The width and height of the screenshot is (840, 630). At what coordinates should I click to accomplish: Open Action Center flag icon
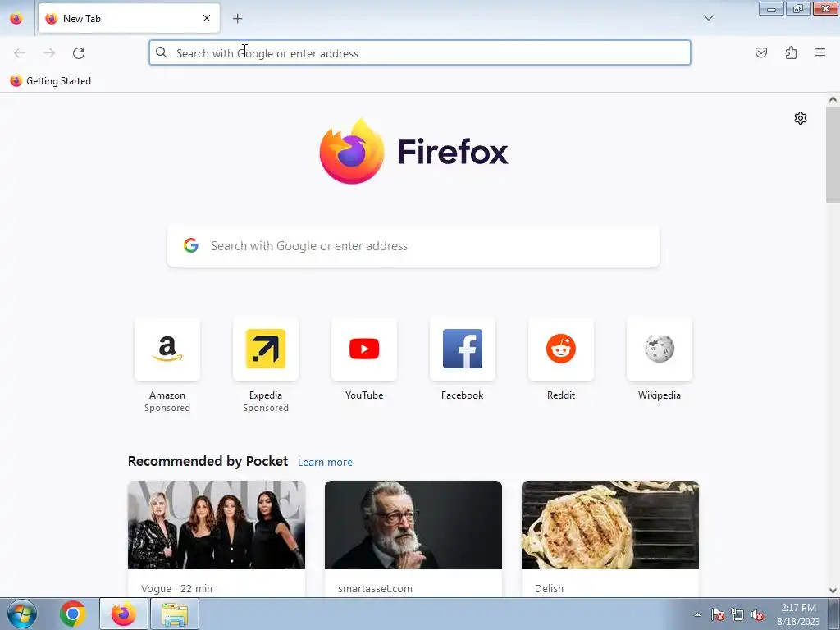[x=717, y=614]
